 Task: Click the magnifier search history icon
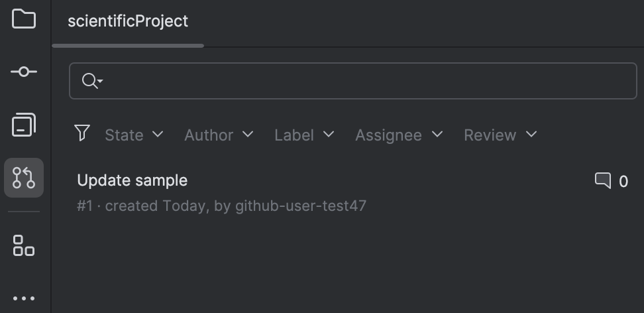[x=91, y=81]
